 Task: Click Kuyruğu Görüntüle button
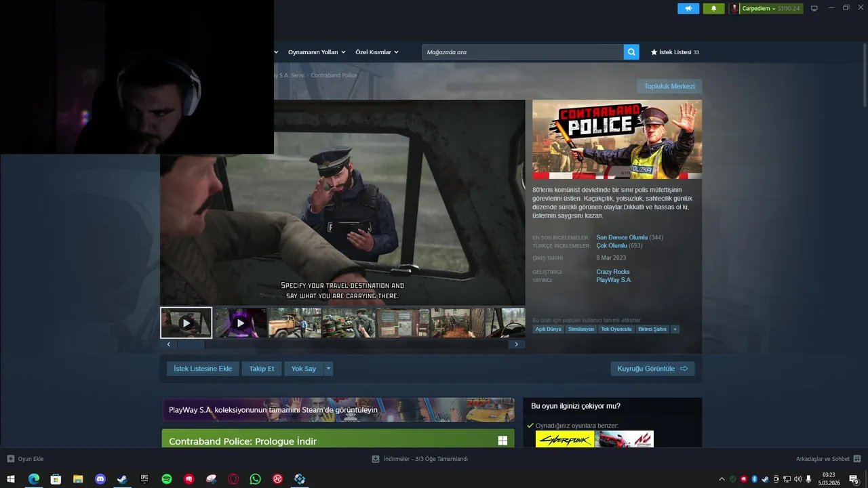click(652, 369)
